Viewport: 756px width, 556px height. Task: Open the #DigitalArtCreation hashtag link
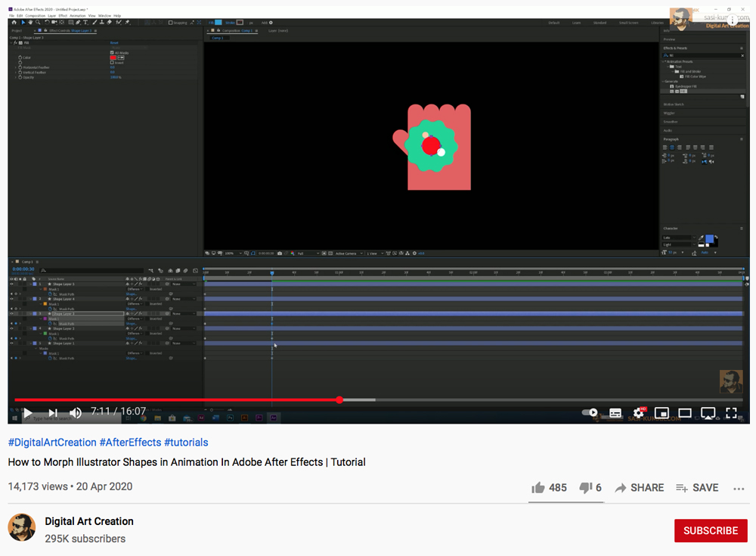(x=52, y=442)
